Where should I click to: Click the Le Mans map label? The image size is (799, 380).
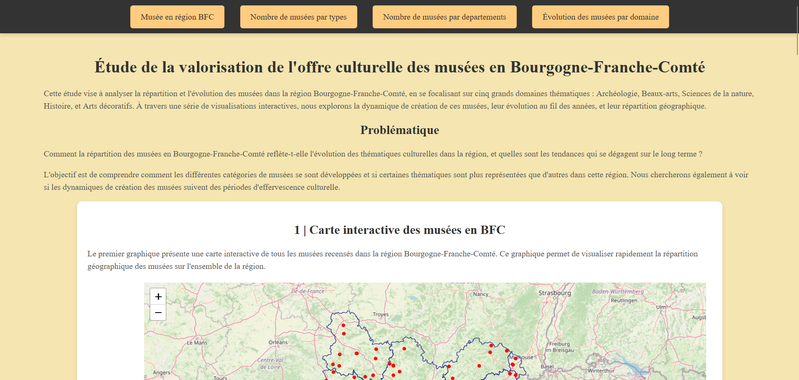(197, 343)
